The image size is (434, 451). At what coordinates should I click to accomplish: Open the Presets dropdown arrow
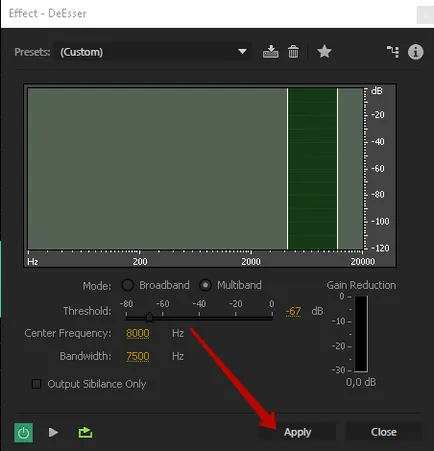(242, 52)
